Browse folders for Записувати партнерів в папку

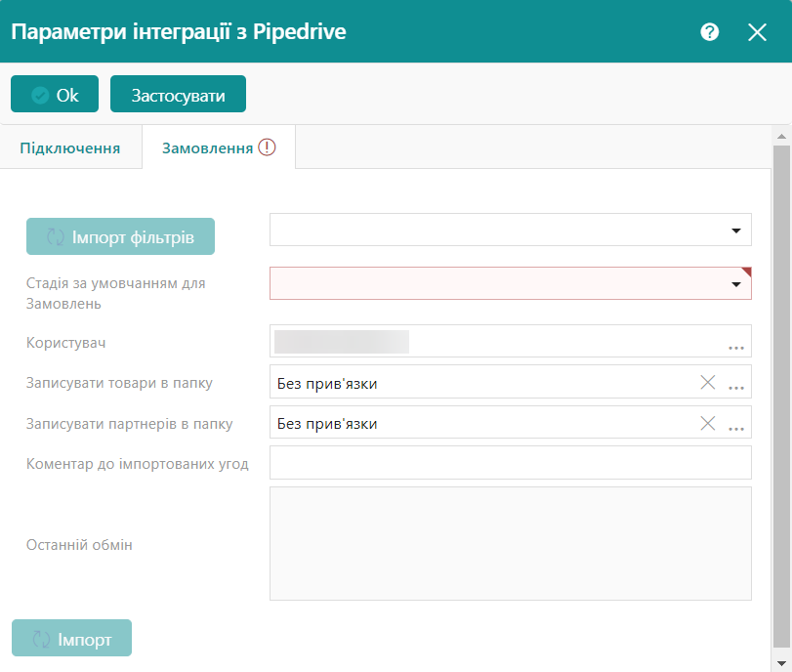(x=736, y=428)
